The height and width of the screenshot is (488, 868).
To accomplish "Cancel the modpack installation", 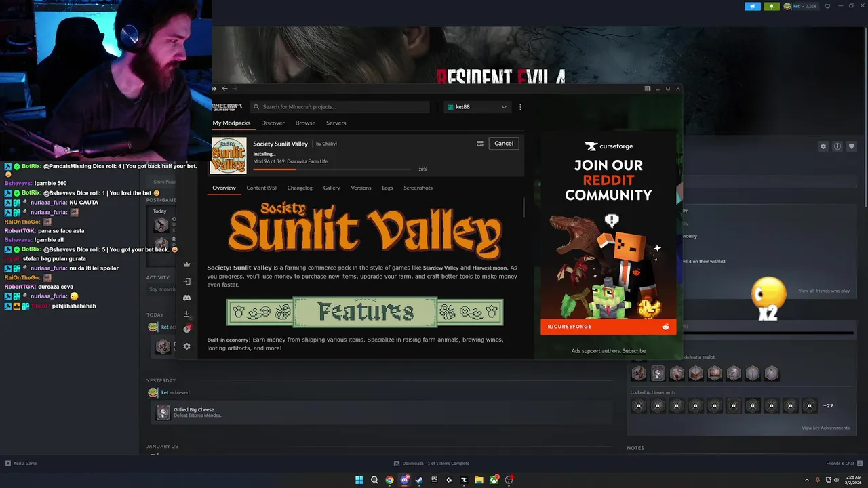I will tap(504, 144).
